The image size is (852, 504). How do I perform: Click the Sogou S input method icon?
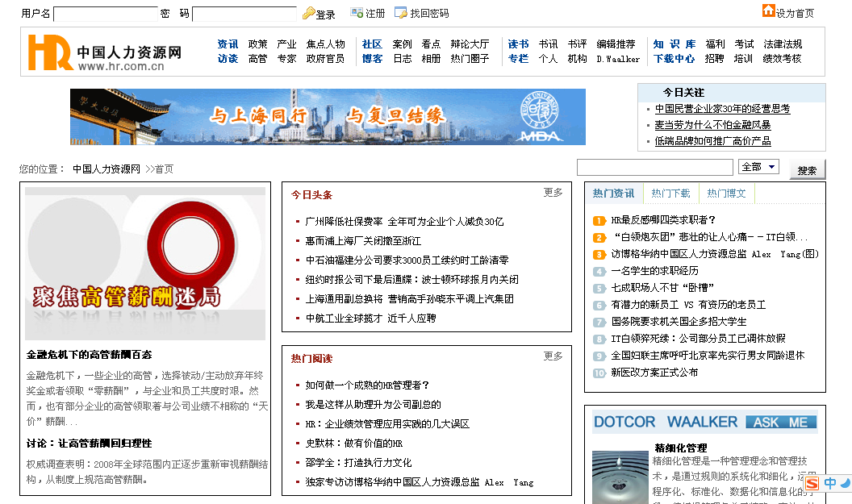pos(812,483)
